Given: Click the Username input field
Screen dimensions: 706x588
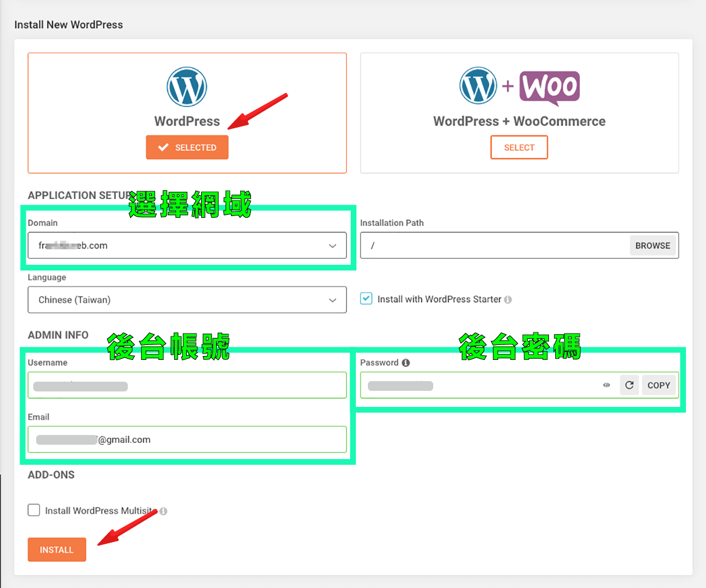Looking at the screenshot, I should [x=187, y=385].
